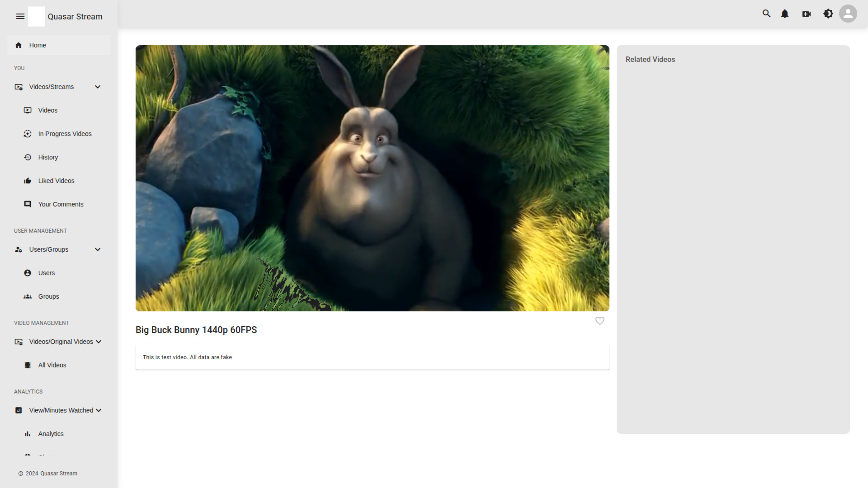This screenshot has width=868, height=488.
Task: Click the Analytics bar chart icon
Action: pyautogui.click(x=28, y=434)
